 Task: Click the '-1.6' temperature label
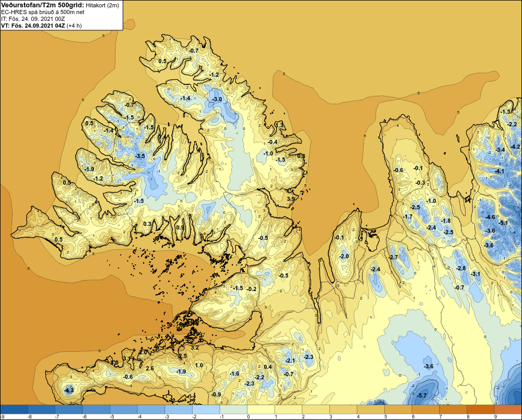[x=234, y=374]
